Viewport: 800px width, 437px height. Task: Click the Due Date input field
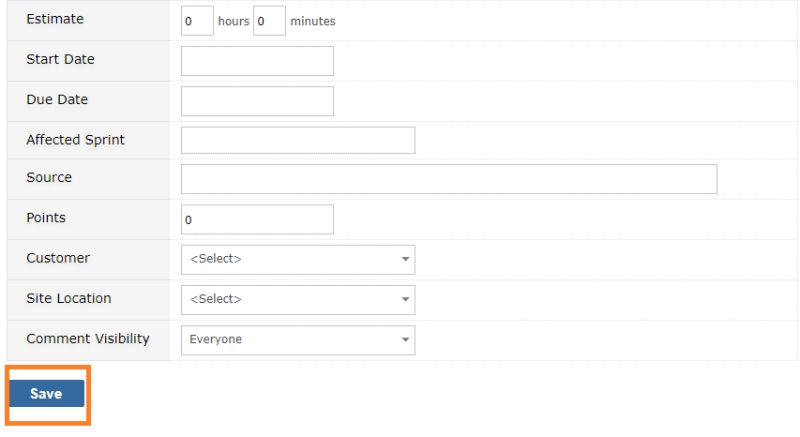257,101
